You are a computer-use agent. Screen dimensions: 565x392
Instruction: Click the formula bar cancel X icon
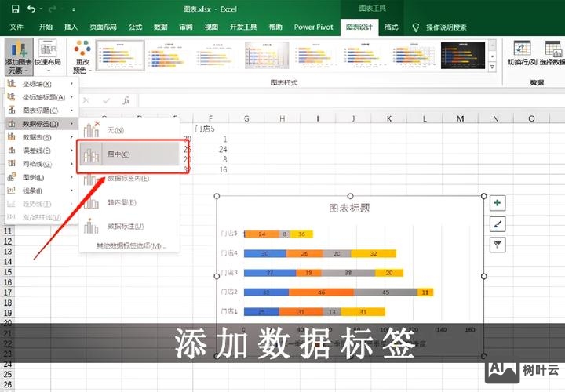coord(86,101)
